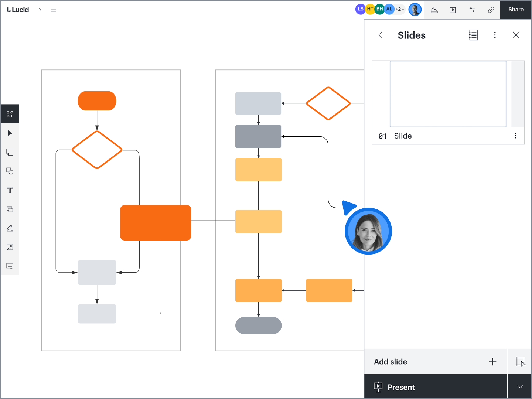Expand the +2 more collaborators dropdown

(x=400, y=9)
